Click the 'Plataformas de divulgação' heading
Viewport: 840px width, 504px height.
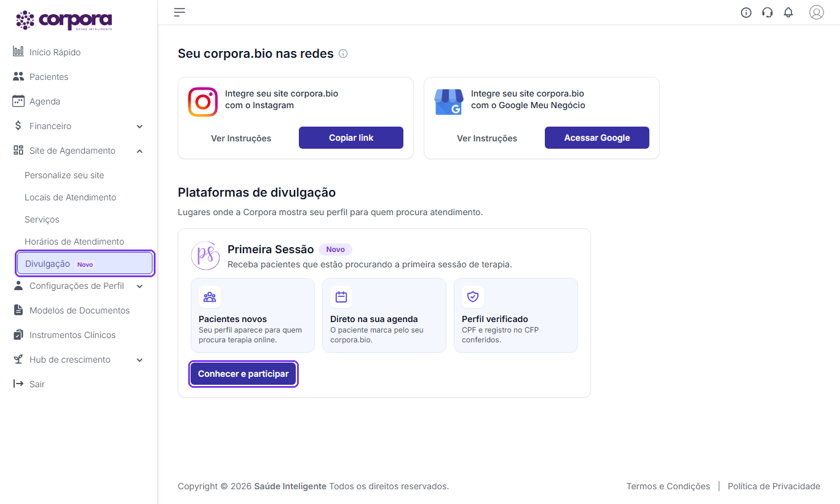coord(257,192)
